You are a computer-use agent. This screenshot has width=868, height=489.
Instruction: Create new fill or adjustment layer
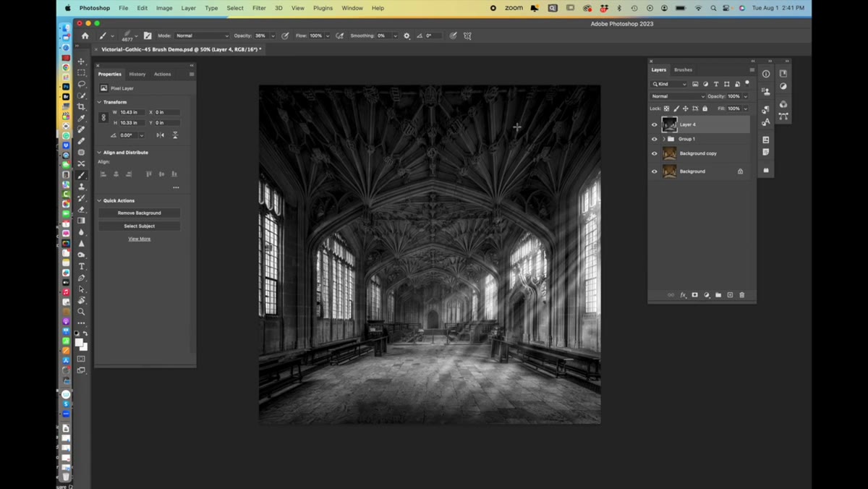(x=707, y=295)
